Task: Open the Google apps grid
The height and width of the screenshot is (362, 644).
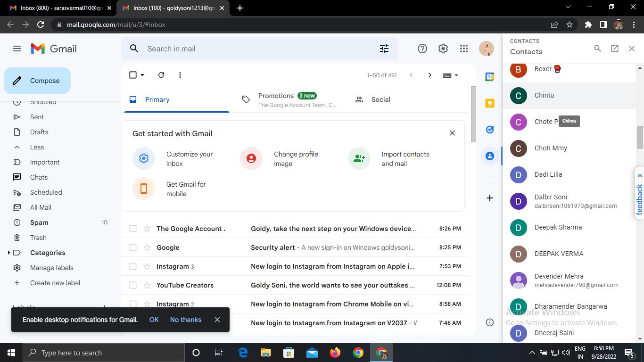Action: pos(463,49)
